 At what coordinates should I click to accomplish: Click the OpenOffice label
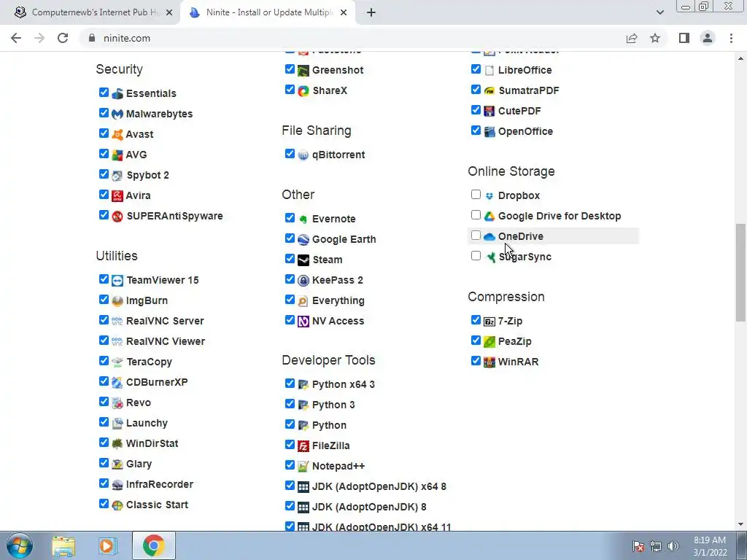click(525, 131)
